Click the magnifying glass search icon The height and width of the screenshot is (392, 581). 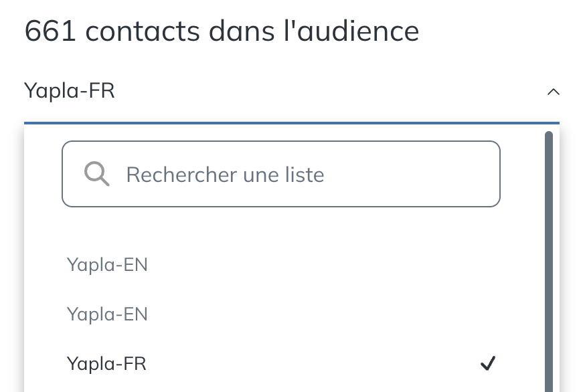[x=96, y=174]
